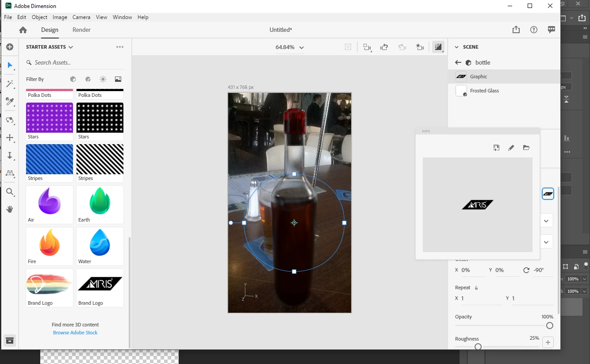The image size is (590, 364).
Task: Open the File menu
Action: (8, 17)
